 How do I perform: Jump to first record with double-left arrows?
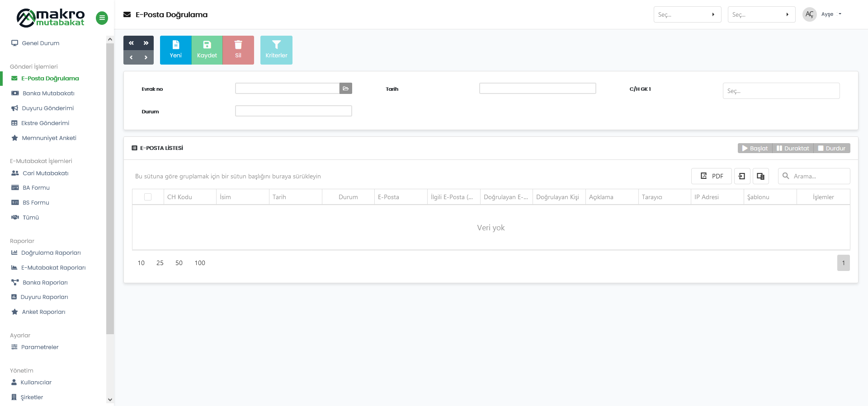[x=131, y=43]
